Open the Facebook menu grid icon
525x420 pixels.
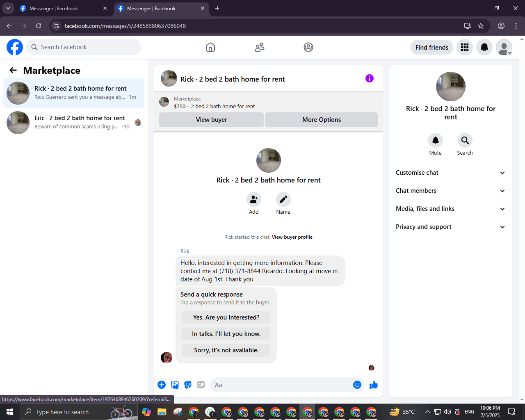465,47
